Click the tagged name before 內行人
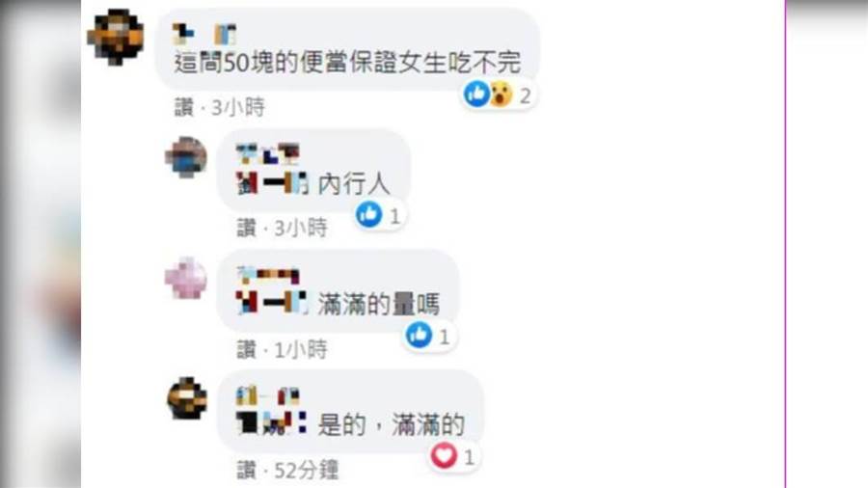This screenshot has width=868, height=488. click(272, 183)
